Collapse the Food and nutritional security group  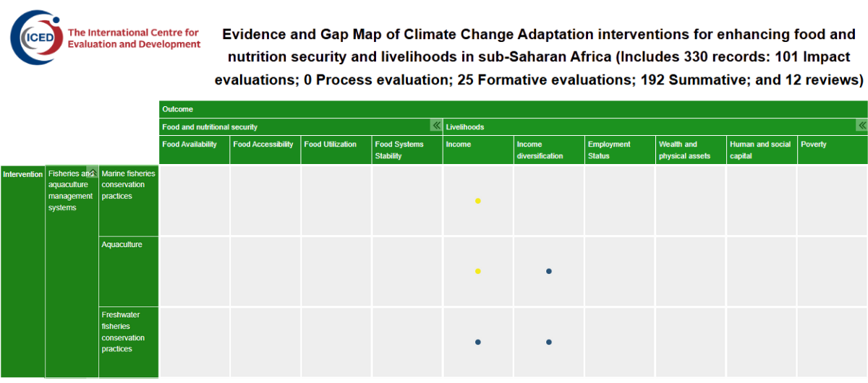point(436,126)
